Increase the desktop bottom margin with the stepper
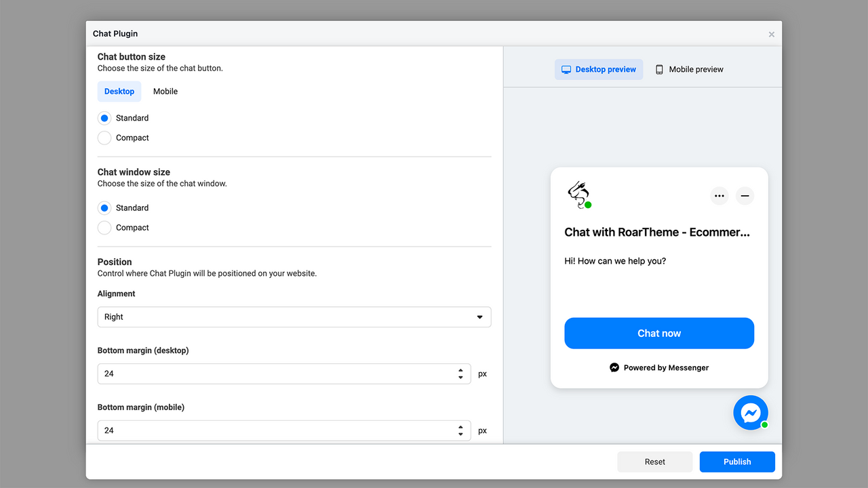 tap(461, 370)
